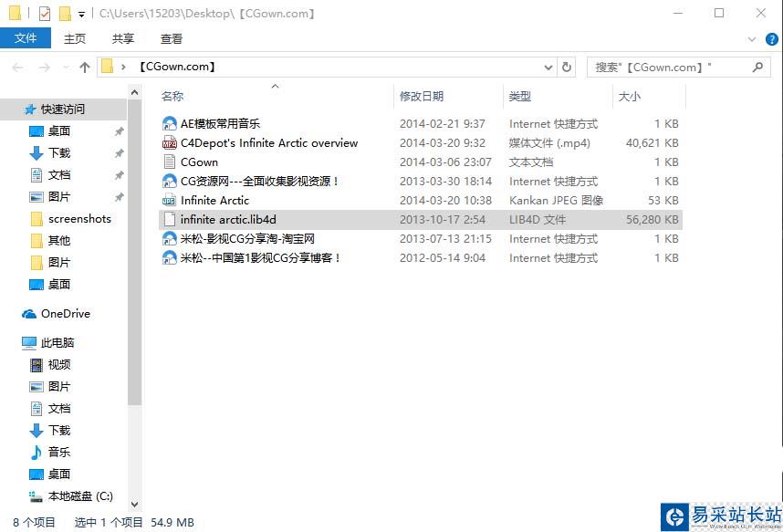Select C4Depot's Infinite Arctic overview mp4 icon
Image resolution: width=783 pixels, height=532 pixels.
pos(169,143)
